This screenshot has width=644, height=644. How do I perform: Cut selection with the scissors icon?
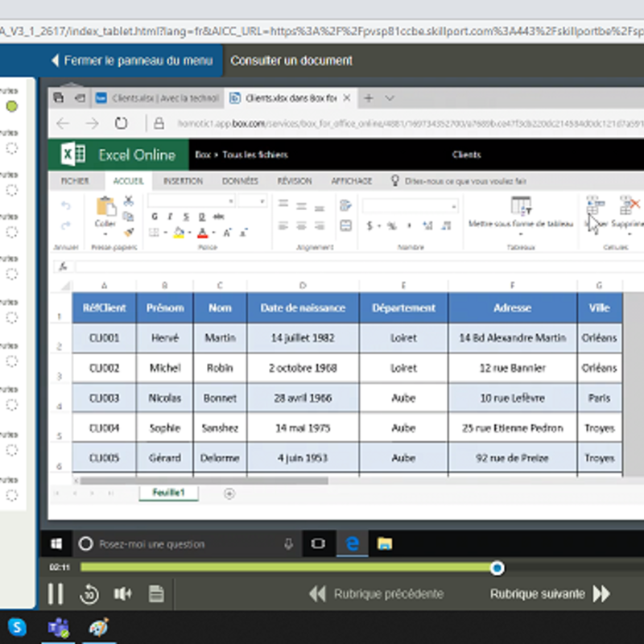click(129, 200)
